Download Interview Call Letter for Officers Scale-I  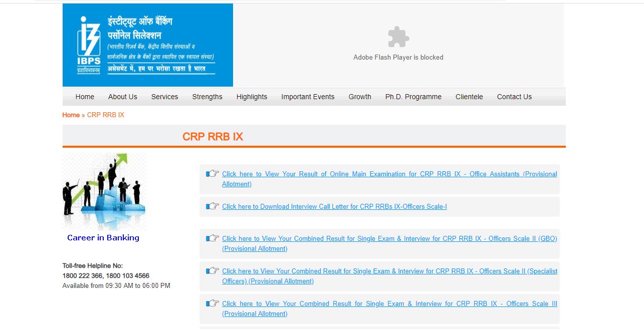point(335,206)
